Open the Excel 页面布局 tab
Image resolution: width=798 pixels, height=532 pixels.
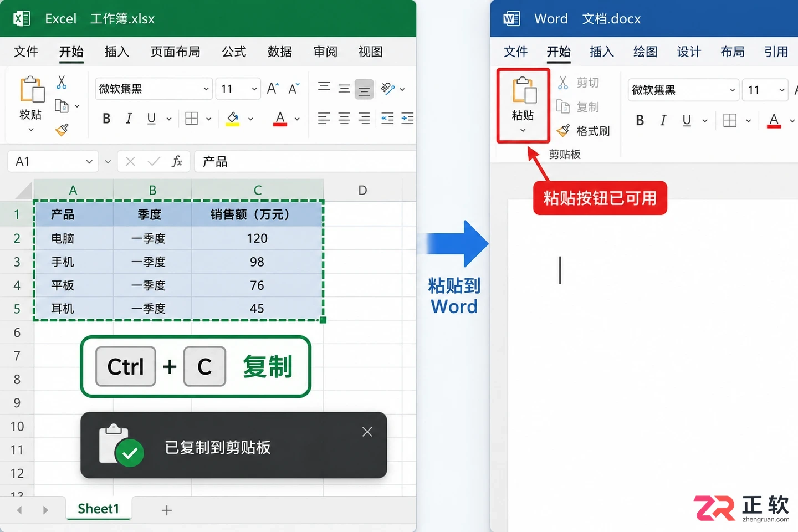coord(176,52)
